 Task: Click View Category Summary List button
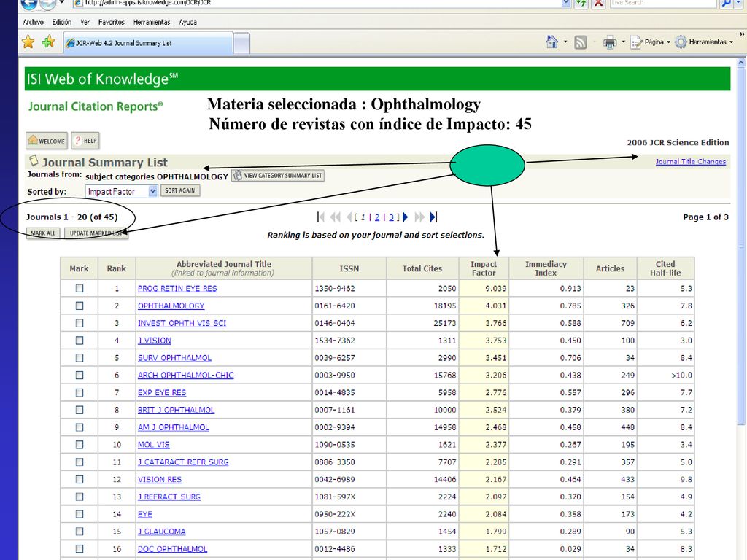coord(278,176)
